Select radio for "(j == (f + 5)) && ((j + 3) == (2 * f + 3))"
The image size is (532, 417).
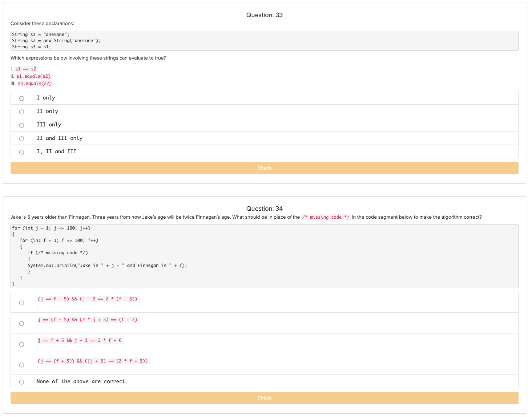21,365
